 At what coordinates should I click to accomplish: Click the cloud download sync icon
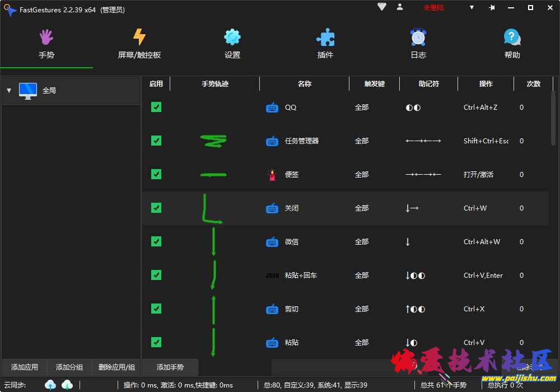point(67,384)
